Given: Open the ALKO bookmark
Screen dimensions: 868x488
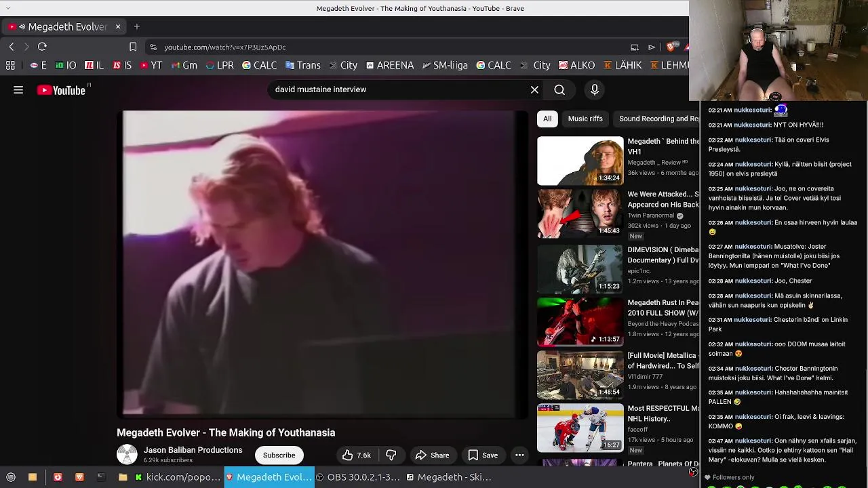Looking at the screenshot, I should (x=577, y=65).
